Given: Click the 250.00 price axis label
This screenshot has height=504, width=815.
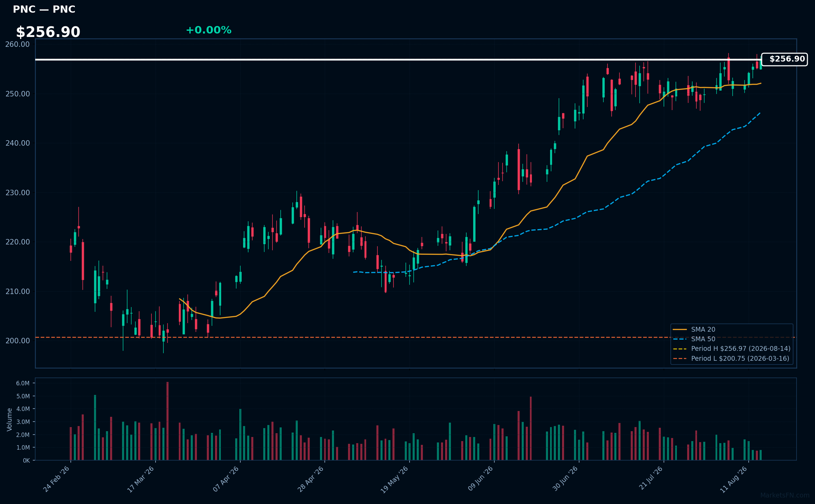Looking at the screenshot, I should pyautogui.click(x=18, y=94).
